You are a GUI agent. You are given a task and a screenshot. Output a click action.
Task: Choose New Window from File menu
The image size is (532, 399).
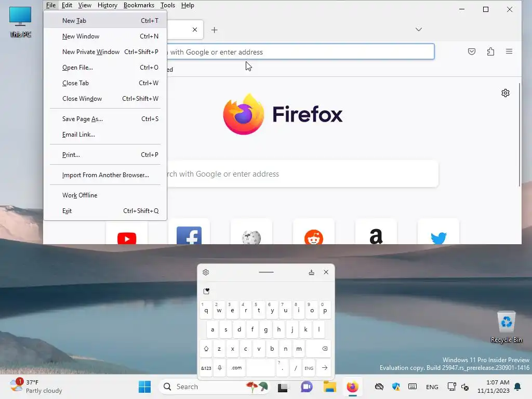pyautogui.click(x=105, y=36)
